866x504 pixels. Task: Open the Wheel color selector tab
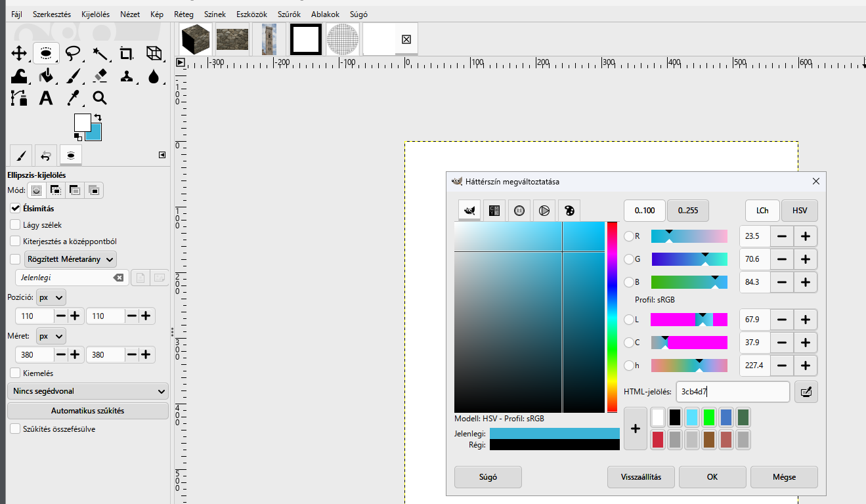pos(544,211)
